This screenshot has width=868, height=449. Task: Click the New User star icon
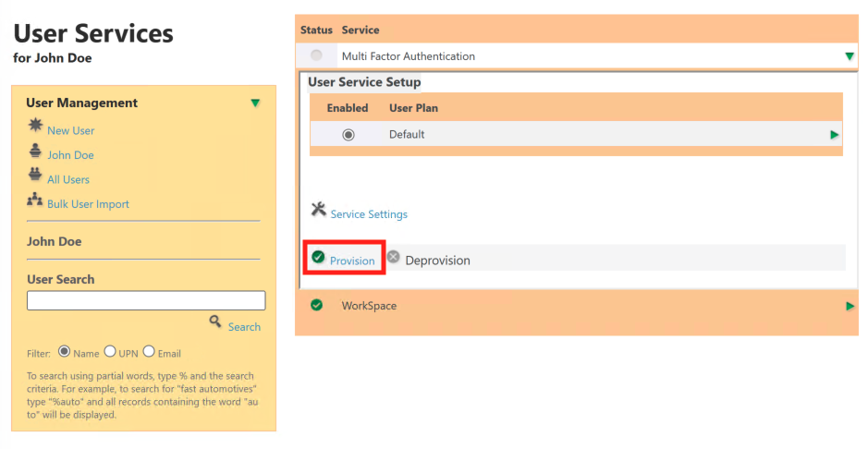click(x=35, y=126)
